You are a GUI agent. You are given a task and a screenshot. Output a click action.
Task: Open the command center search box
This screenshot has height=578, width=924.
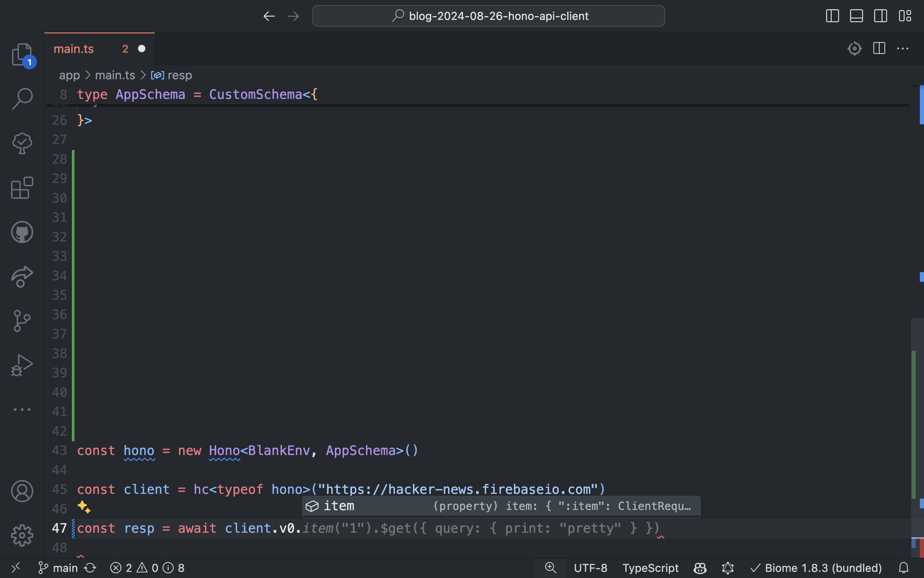pyautogui.click(x=488, y=16)
